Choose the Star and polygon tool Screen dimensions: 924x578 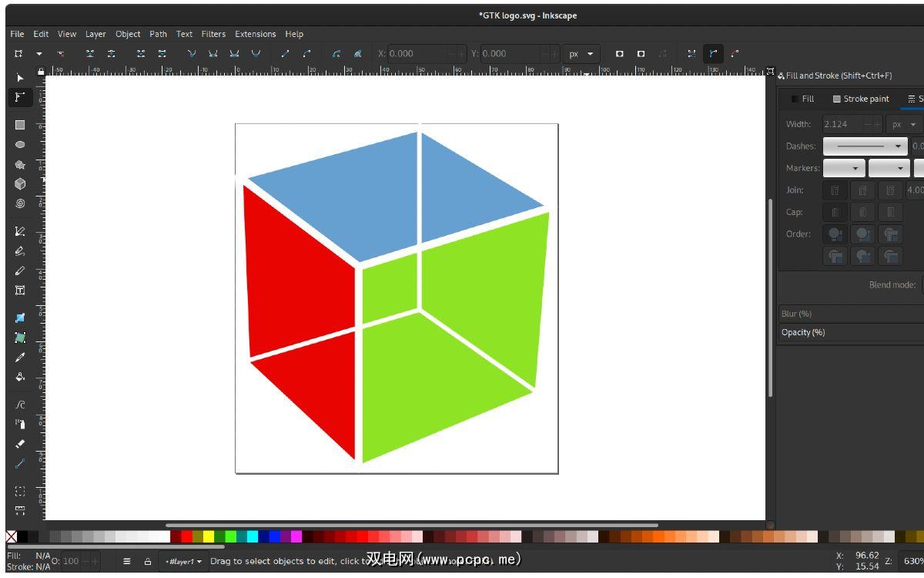coord(20,165)
